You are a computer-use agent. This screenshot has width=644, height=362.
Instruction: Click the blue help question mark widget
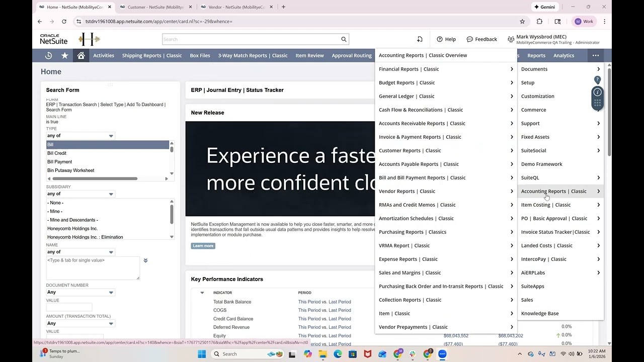[x=597, y=80]
